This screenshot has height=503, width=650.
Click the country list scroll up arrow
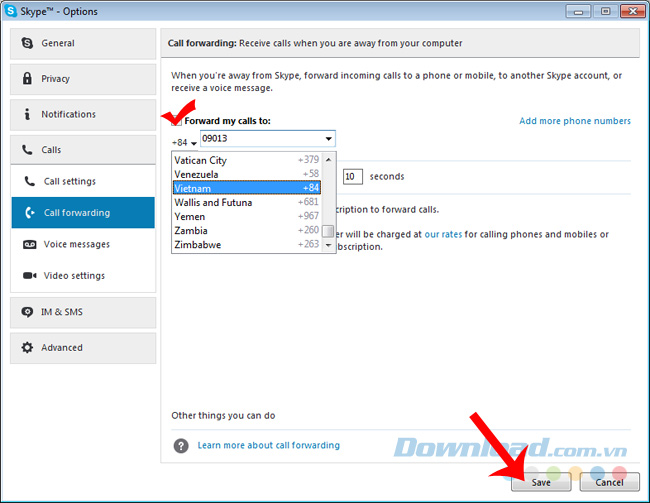tap(328, 160)
